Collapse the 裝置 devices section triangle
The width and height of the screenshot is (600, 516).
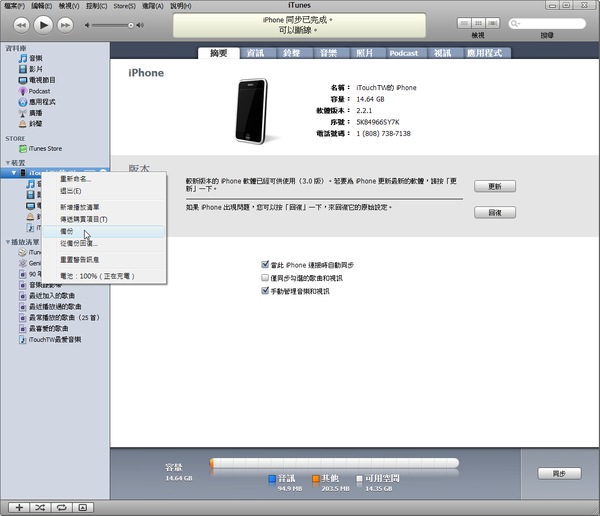[x=8, y=163]
